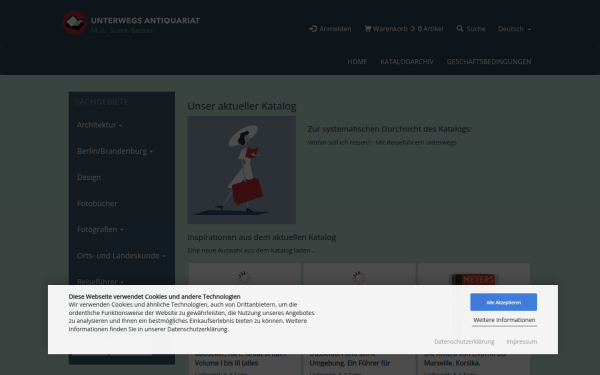Expand the Berlin/Brandenburg category
The width and height of the screenshot is (600, 375).
coord(115,151)
